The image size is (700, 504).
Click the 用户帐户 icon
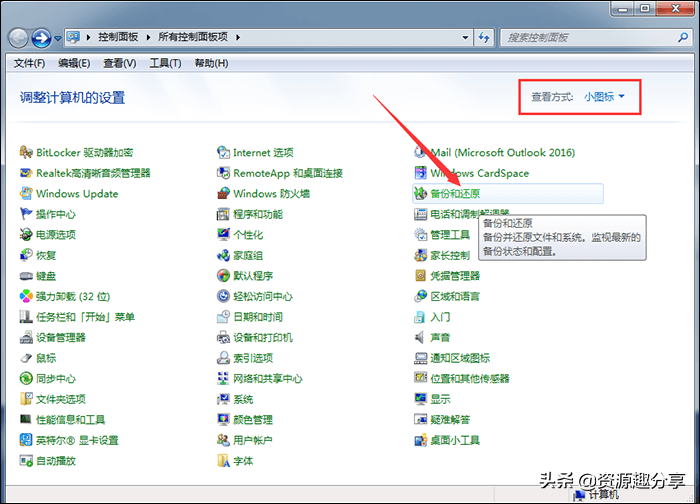[223, 440]
